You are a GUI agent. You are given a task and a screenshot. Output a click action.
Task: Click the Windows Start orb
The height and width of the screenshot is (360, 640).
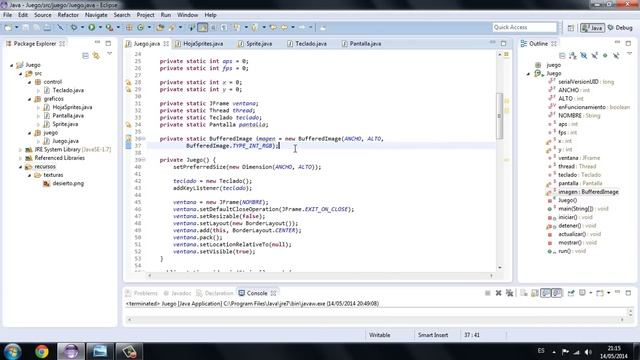(12, 351)
